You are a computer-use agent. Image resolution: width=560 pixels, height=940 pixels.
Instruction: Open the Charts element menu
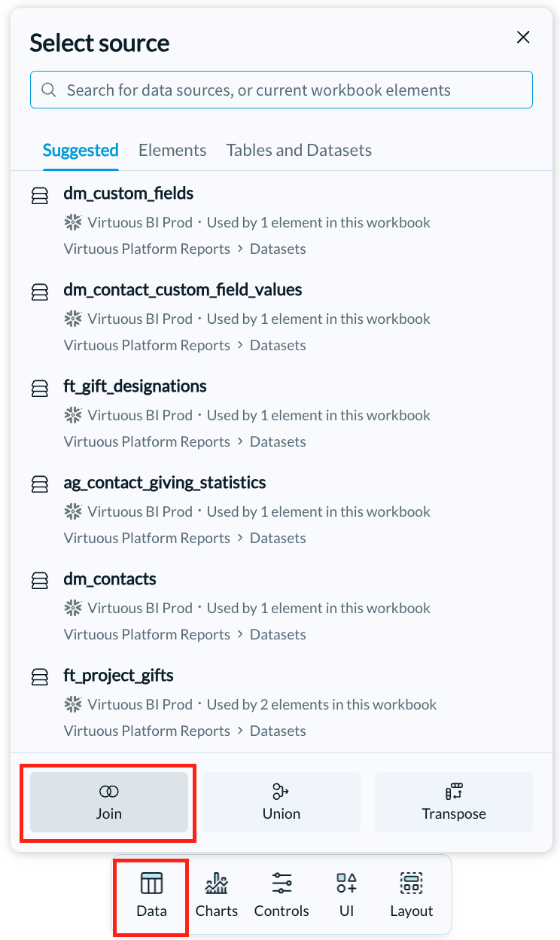(x=217, y=895)
